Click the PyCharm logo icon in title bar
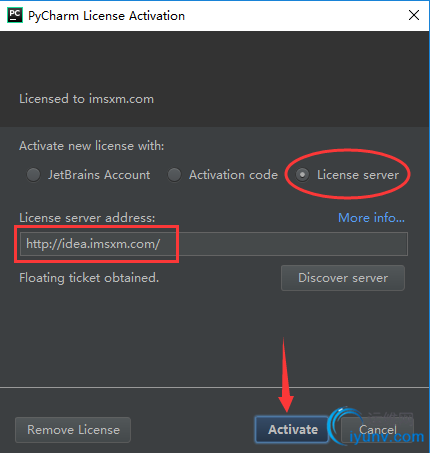 point(15,15)
